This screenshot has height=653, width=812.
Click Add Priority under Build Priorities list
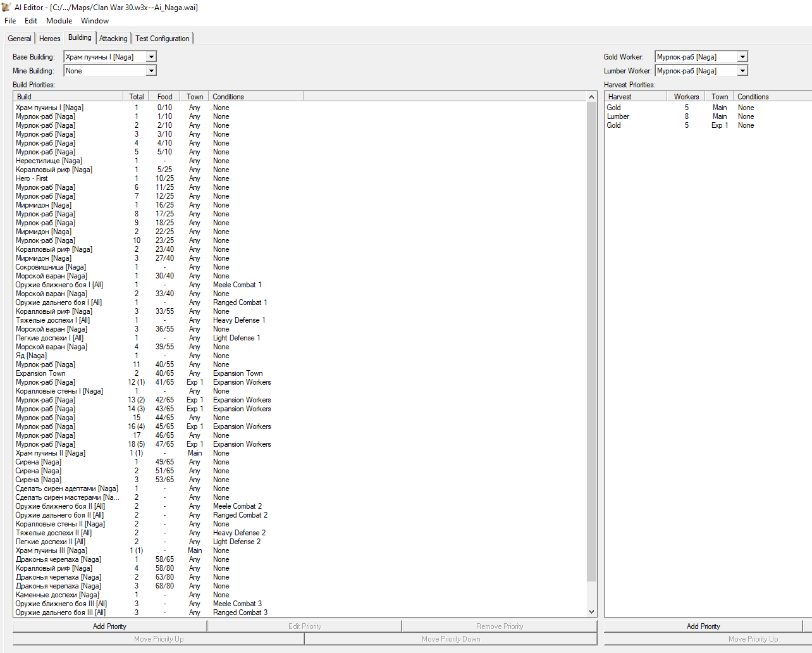pyautogui.click(x=109, y=626)
